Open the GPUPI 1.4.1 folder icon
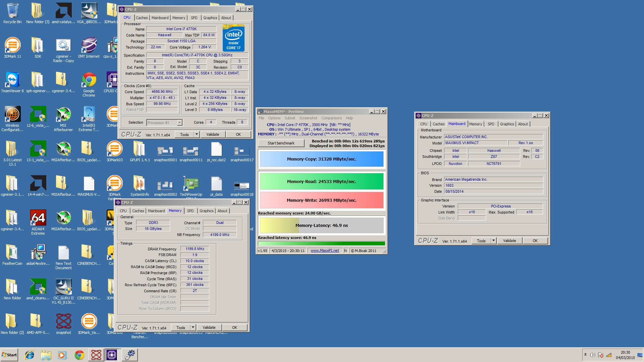This screenshot has height=362, width=644. pyautogui.click(x=140, y=152)
